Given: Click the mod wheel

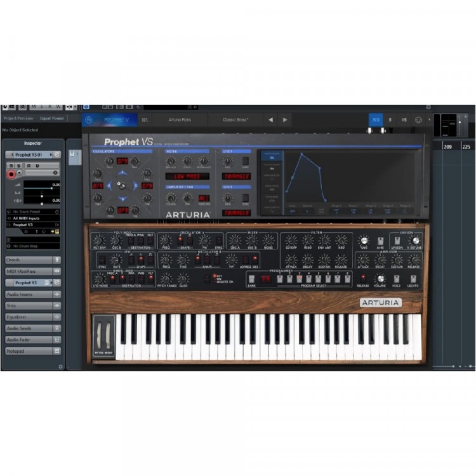Looking at the screenshot, I should pyautogui.click(x=108, y=334).
